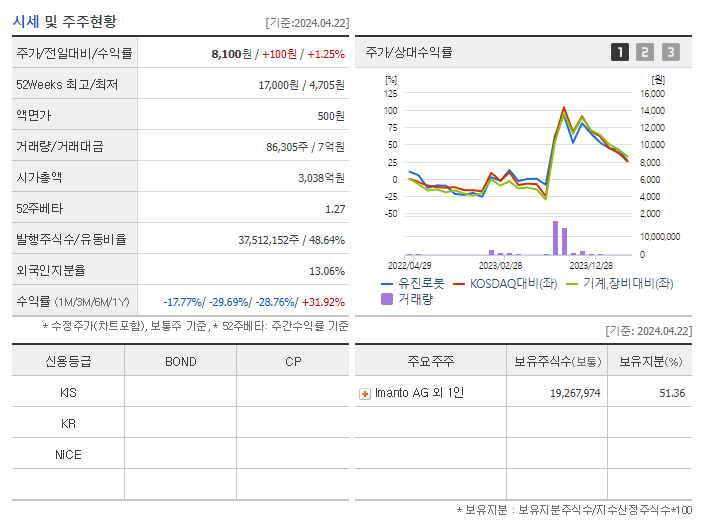702x525 pixels.
Task: Expand the Imanto AG shareholder row
Action: point(365,394)
